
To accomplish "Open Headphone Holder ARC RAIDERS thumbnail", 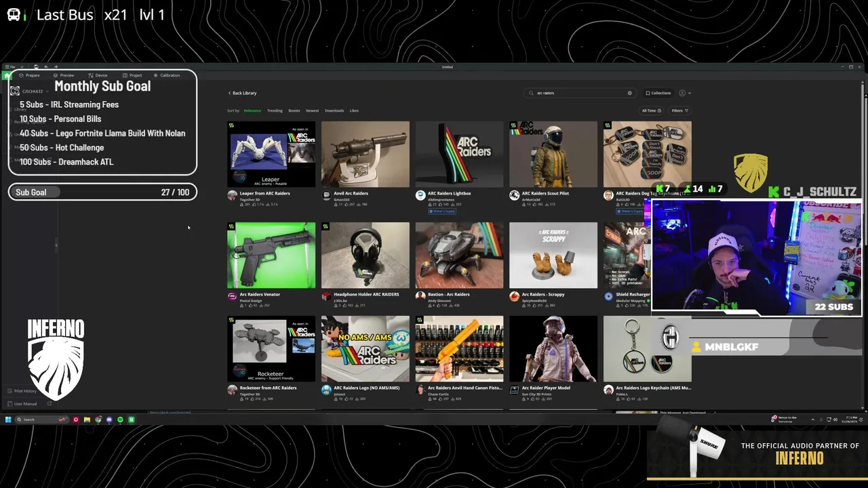I will click(x=366, y=255).
